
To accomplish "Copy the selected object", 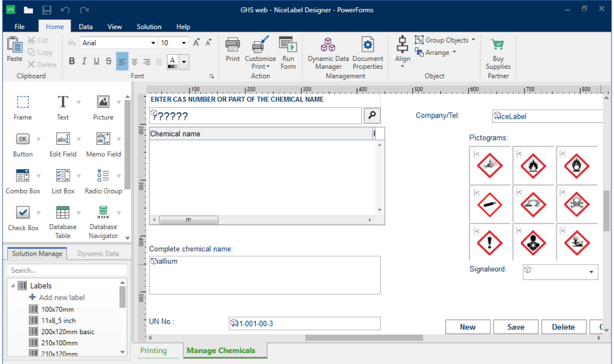I will click(40, 52).
